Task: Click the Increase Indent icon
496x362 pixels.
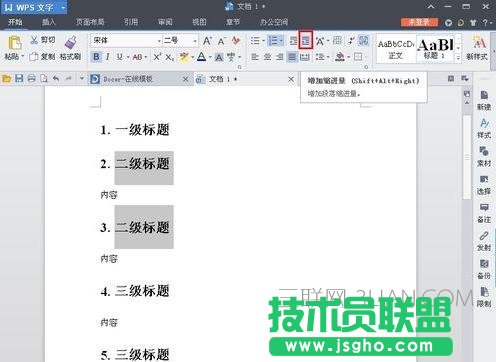Action: [x=306, y=40]
